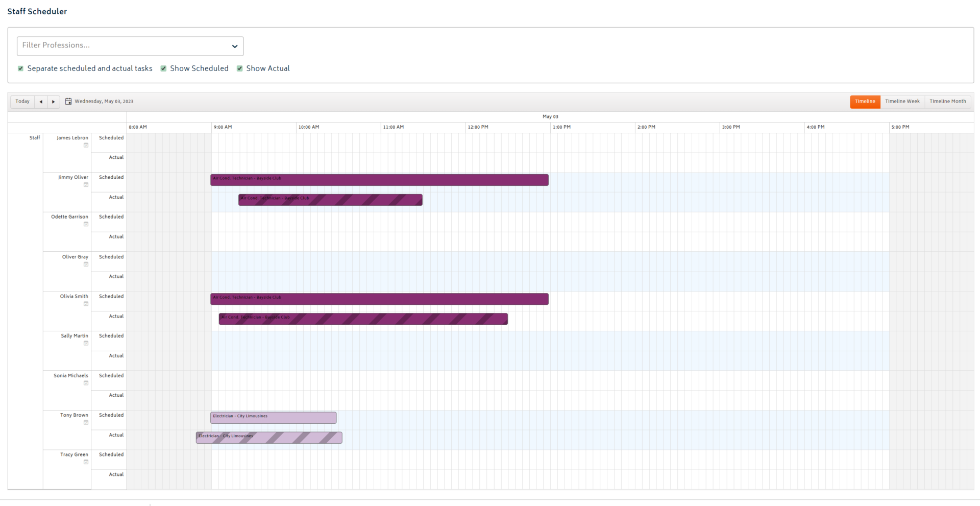Uncheck Separate scheduled and actual tasks

[21, 68]
